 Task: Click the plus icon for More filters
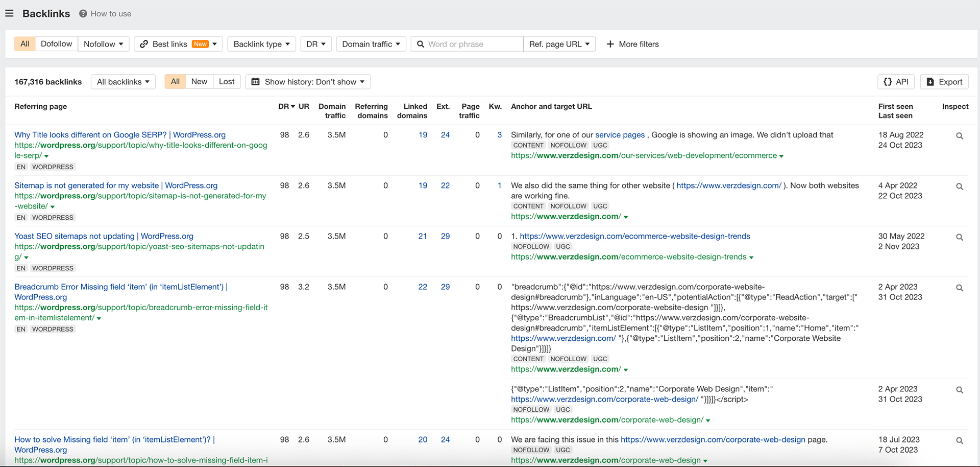[610, 44]
